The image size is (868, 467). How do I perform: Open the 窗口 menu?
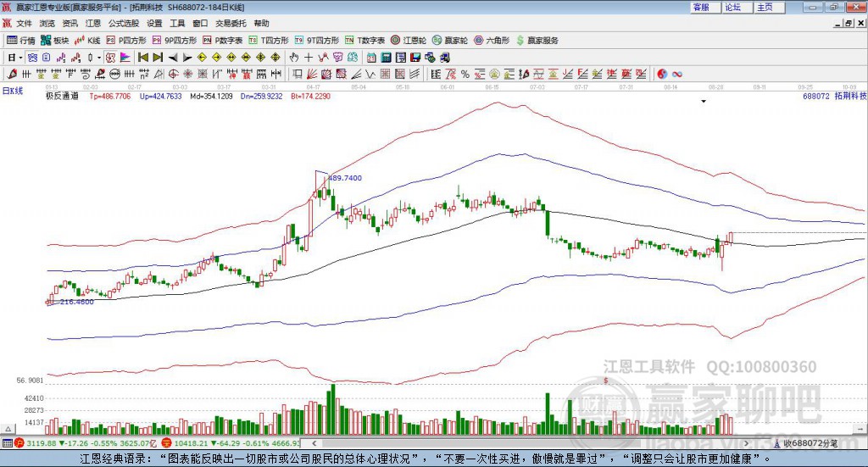(200, 23)
